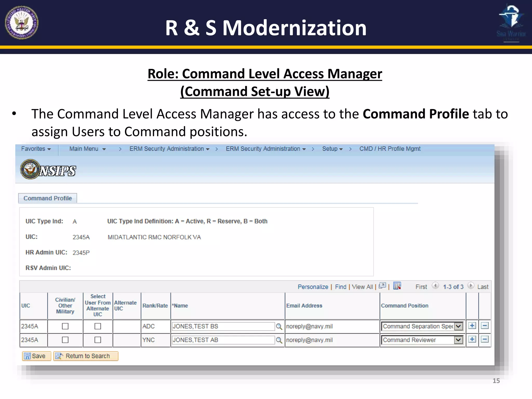
Task: Expand the Command Reviewer position dropdown
Action: pos(458,340)
